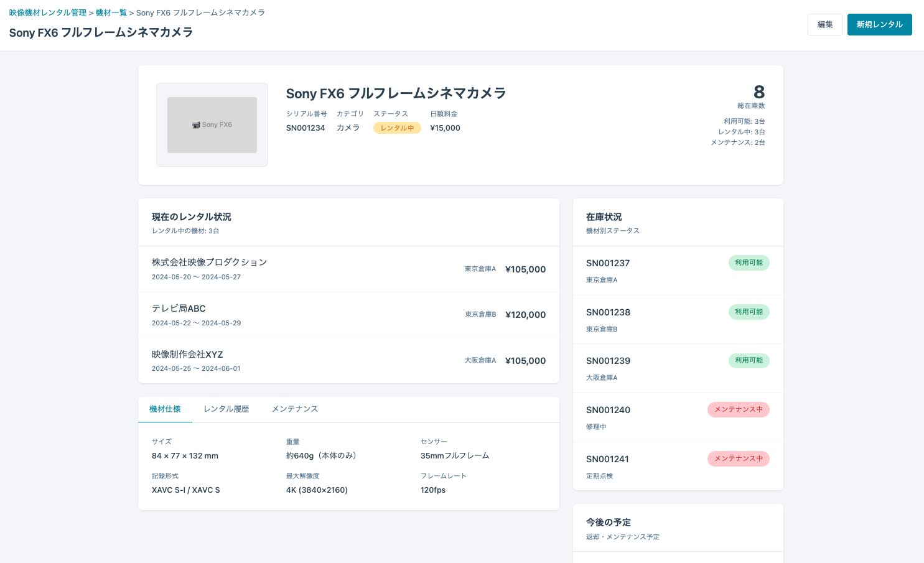
Task: Select inventory item SN001241
Action: [678, 467]
